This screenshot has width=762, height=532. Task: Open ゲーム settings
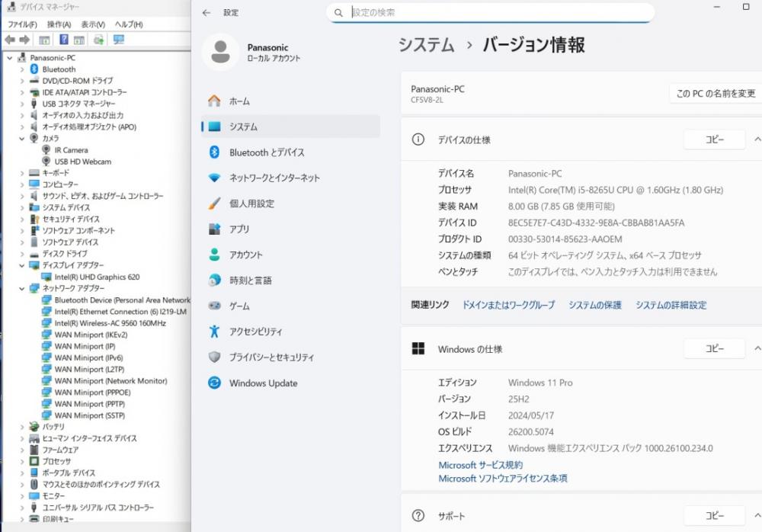pyautogui.click(x=290, y=306)
